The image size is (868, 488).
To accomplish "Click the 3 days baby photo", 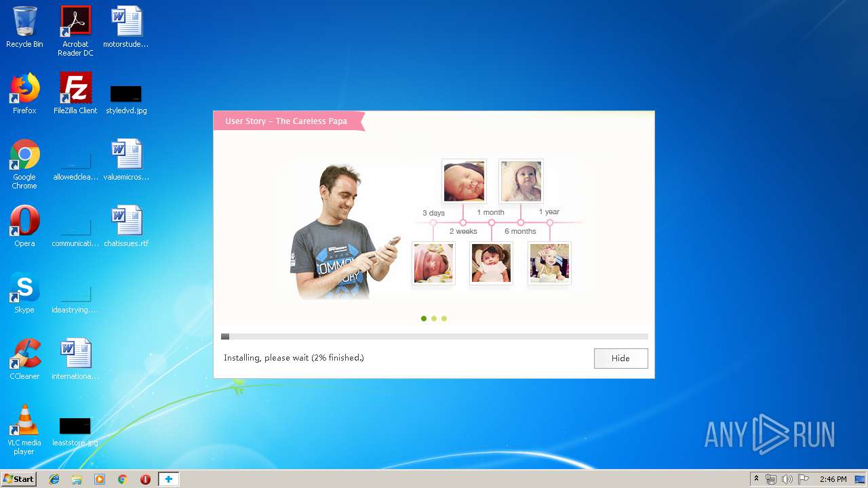I will (433, 263).
